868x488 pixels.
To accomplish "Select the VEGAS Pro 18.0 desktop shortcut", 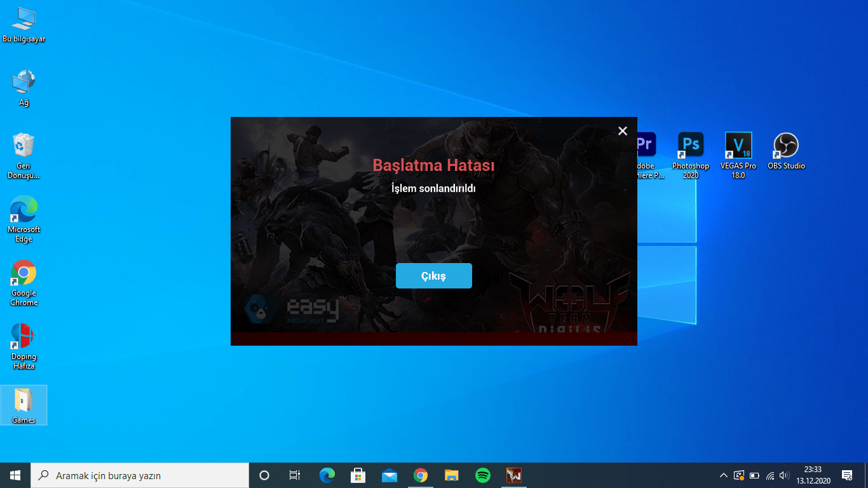I will coord(738,156).
